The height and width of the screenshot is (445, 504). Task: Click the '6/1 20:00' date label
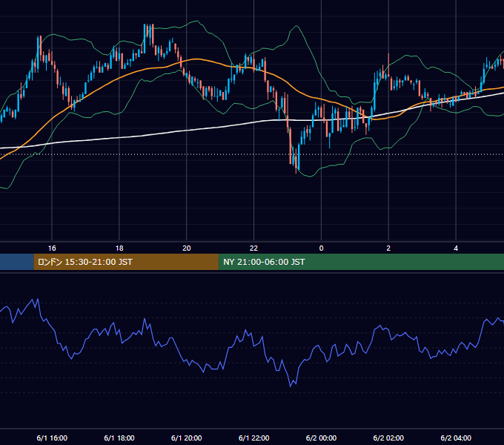click(x=187, y=438)
